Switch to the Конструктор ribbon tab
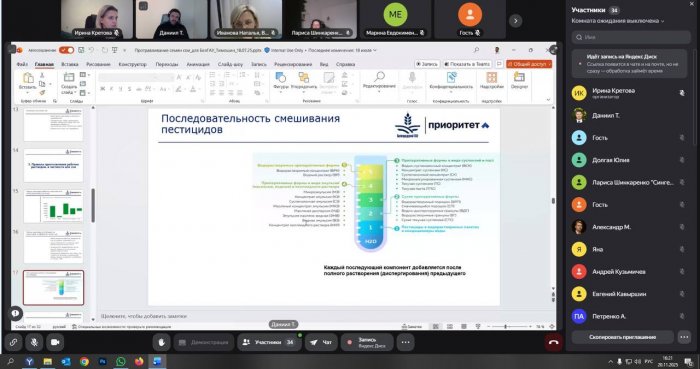 click(x=133, y=64)
